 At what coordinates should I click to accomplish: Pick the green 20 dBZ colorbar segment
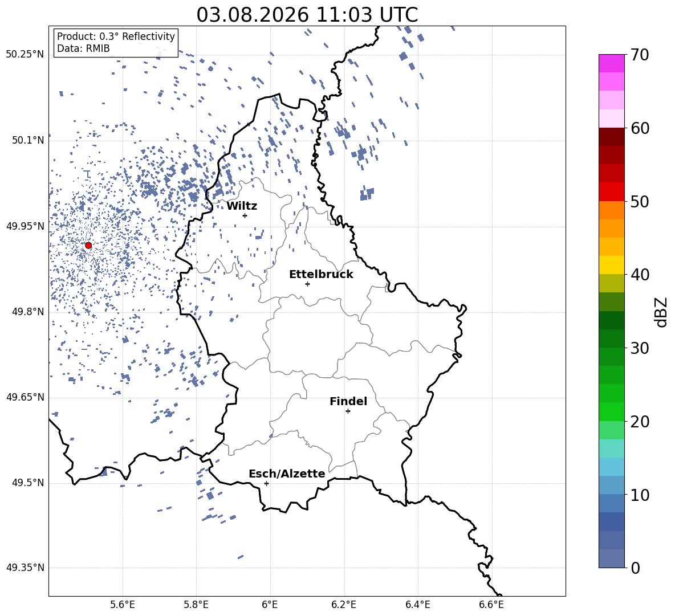point(611,411)
